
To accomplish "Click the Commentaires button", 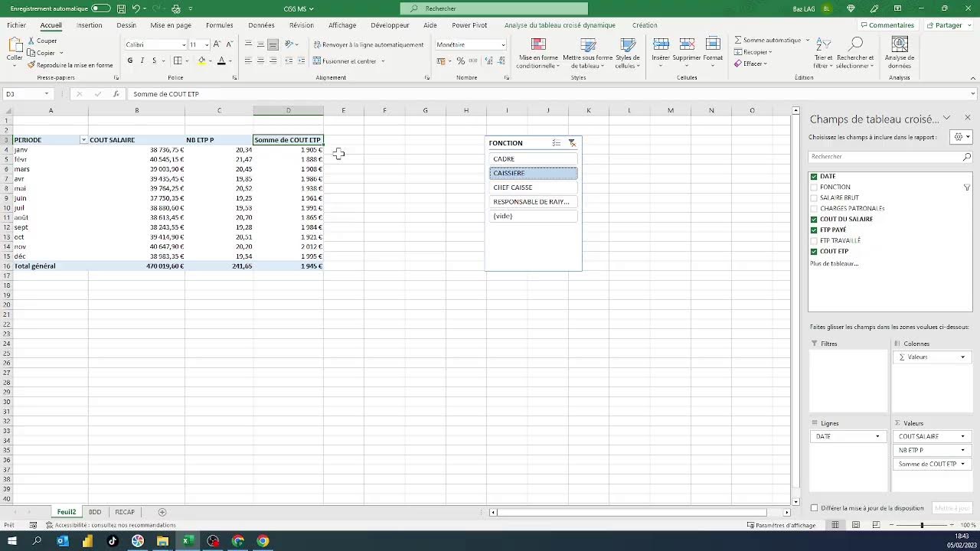I will pos(887,25).
